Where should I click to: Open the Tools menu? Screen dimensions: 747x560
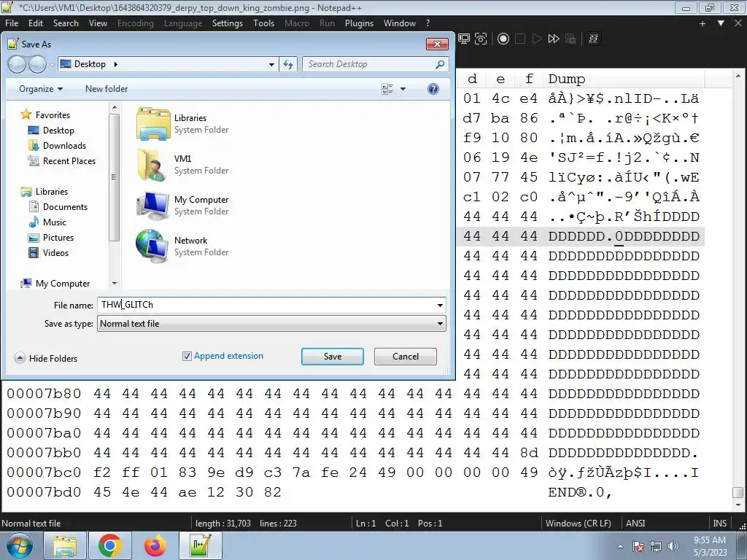click(263, 23)
